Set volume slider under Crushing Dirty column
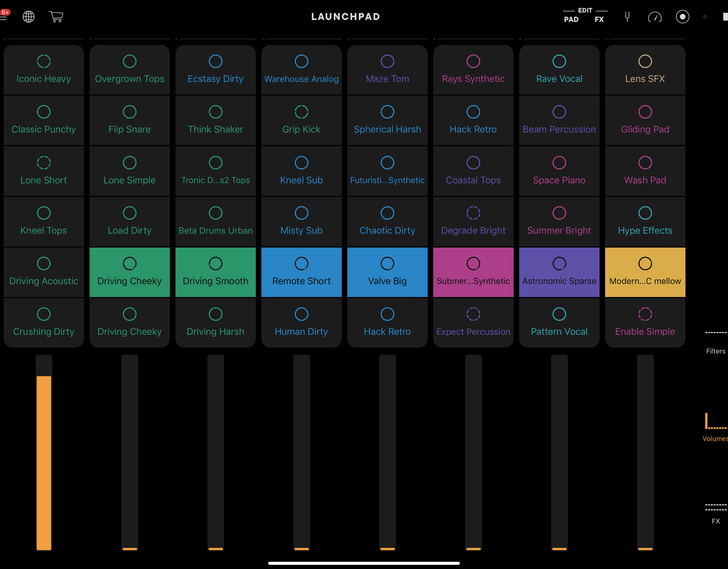This screenshot has height=569, width=728. [44, 453]
